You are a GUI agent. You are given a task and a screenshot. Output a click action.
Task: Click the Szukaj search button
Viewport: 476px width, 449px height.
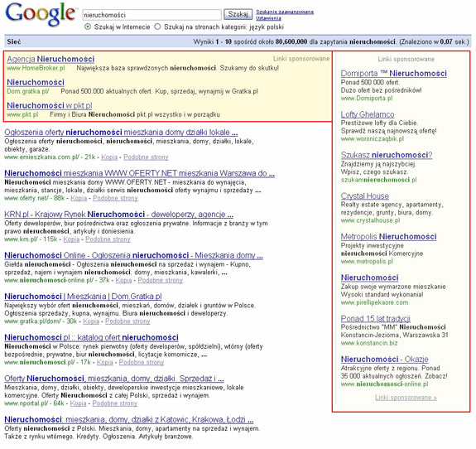click(238, 14)
